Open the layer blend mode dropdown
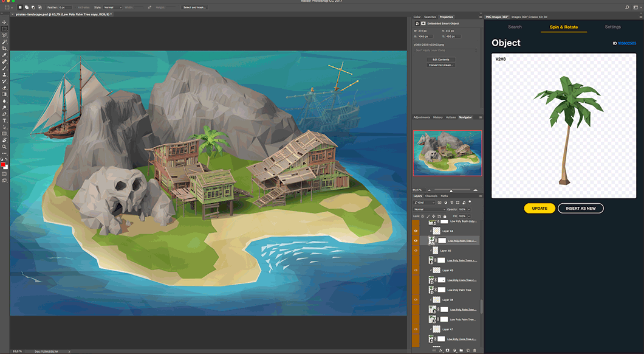644x354 pixels. [x=429, y=209]
